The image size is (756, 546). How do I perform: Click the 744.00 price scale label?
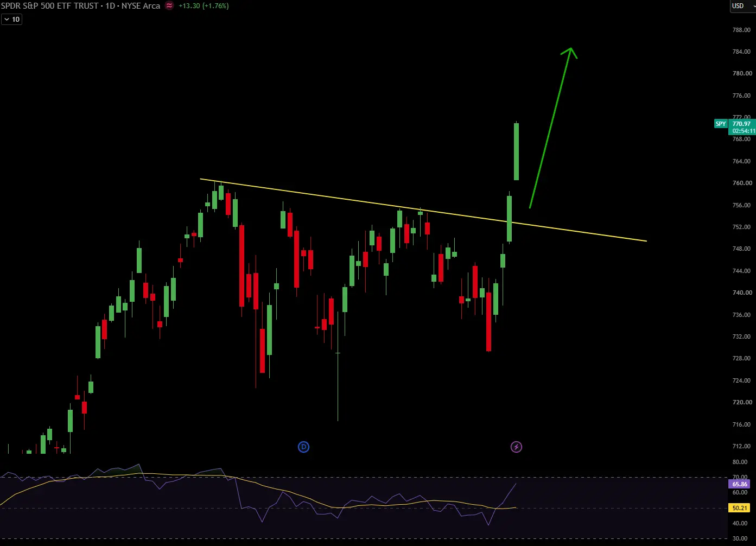coord(742,271)
